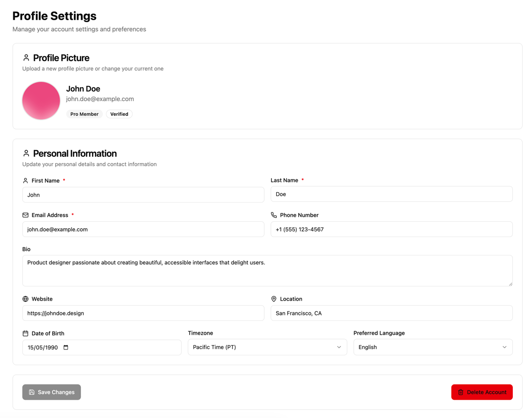The image size is (532, 418).
Task: Click the 'Personal Information' section heading text
Action: [x=75, y=153]
